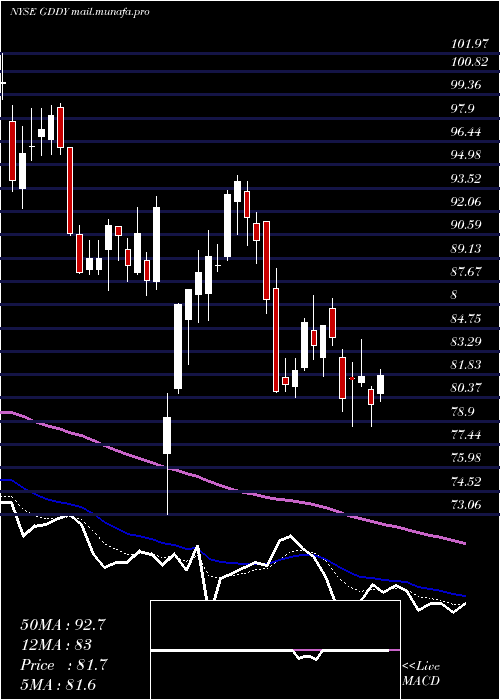The image size is (500, 700).
Task: Click the 99.36 price axis label
Action: pyautogui.click(x=466, y=85)
